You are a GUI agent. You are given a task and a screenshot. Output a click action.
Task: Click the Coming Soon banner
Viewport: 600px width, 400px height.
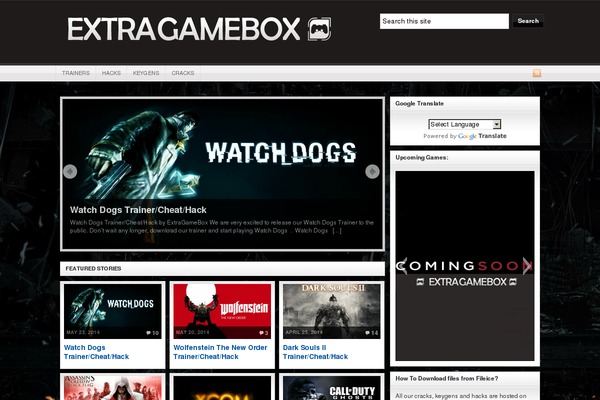click(465, 266)
